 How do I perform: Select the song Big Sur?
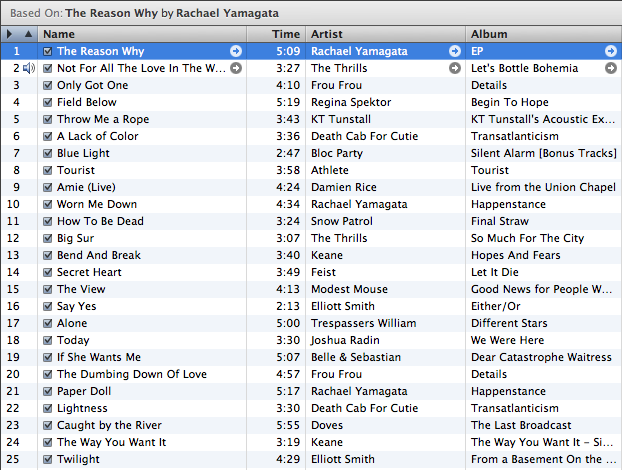75,238
